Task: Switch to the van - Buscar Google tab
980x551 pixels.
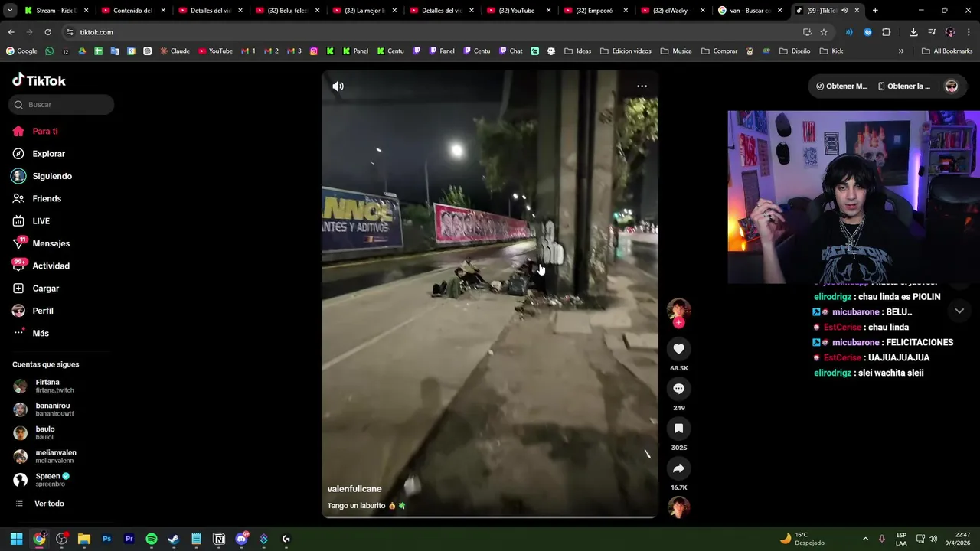Action: [750, 11]
